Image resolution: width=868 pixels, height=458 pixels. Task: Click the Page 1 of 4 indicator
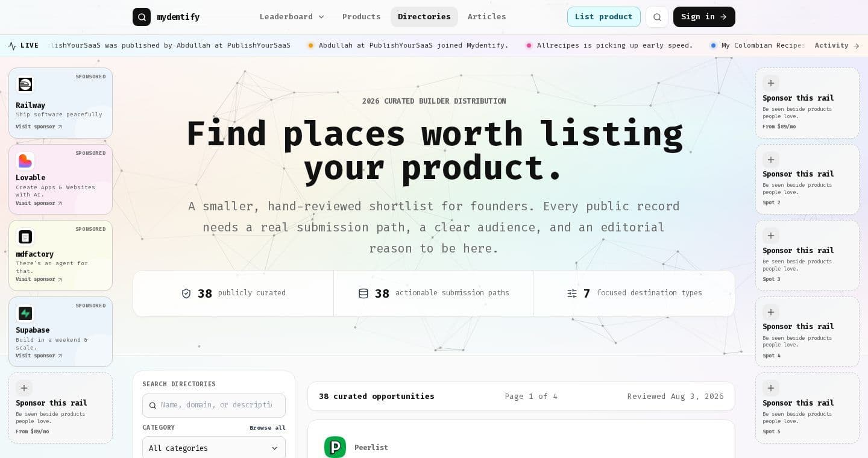tap(531, 397)
